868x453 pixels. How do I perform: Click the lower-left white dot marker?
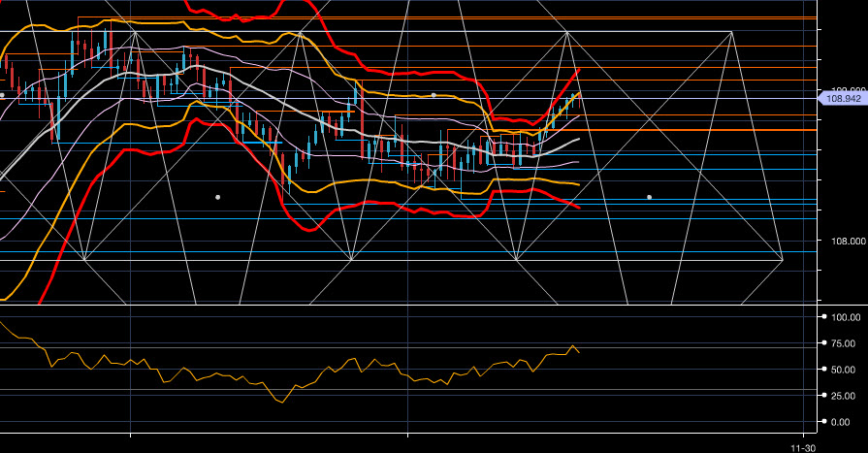coord(217,197)
